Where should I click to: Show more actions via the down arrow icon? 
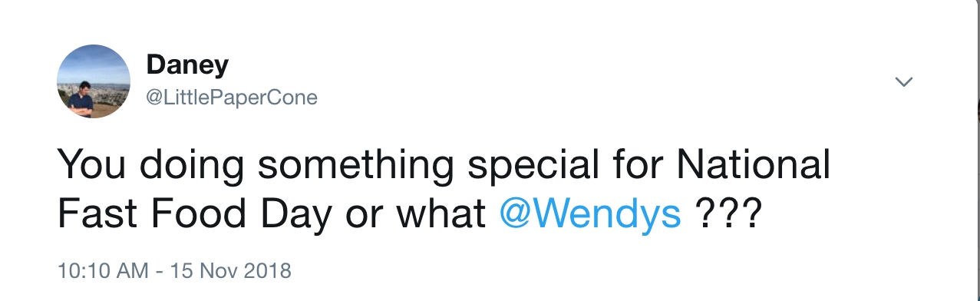tap(905, 81)
